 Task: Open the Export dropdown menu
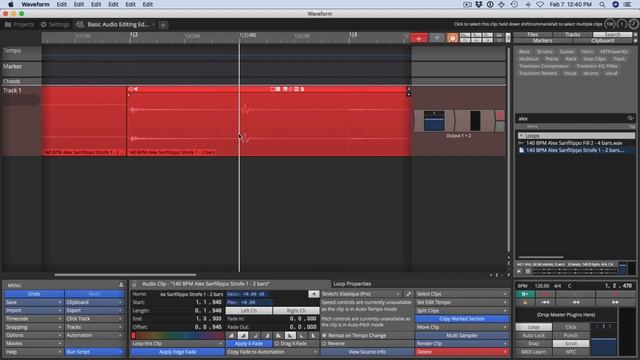pos(94,310)
